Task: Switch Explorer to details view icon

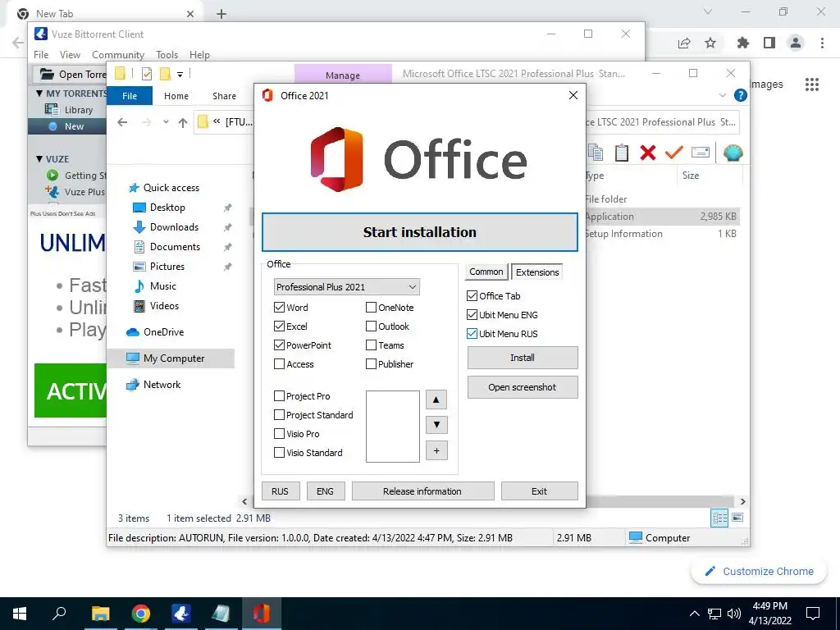Action: (719, 518)
